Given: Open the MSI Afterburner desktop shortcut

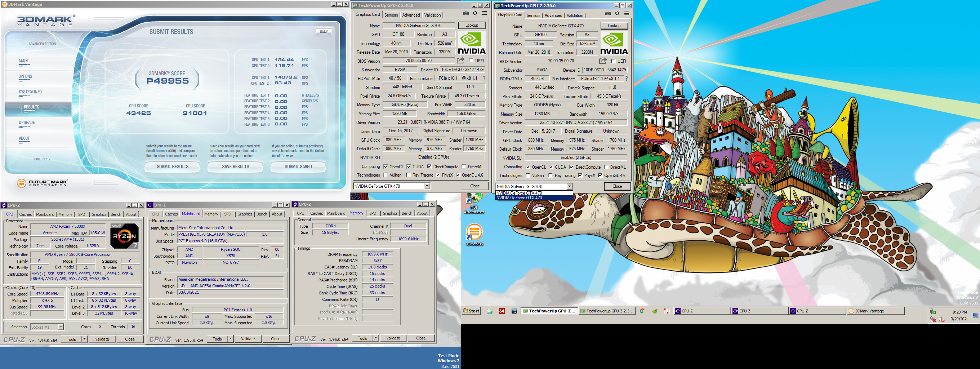Looking at the screenshot, I should pyautogui.click(x=474, y=204).
